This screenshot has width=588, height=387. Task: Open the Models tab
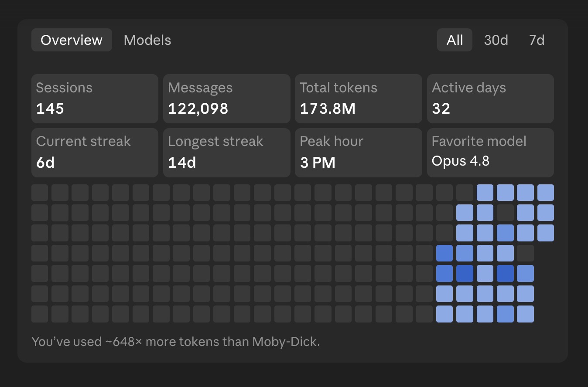[147, 40]
